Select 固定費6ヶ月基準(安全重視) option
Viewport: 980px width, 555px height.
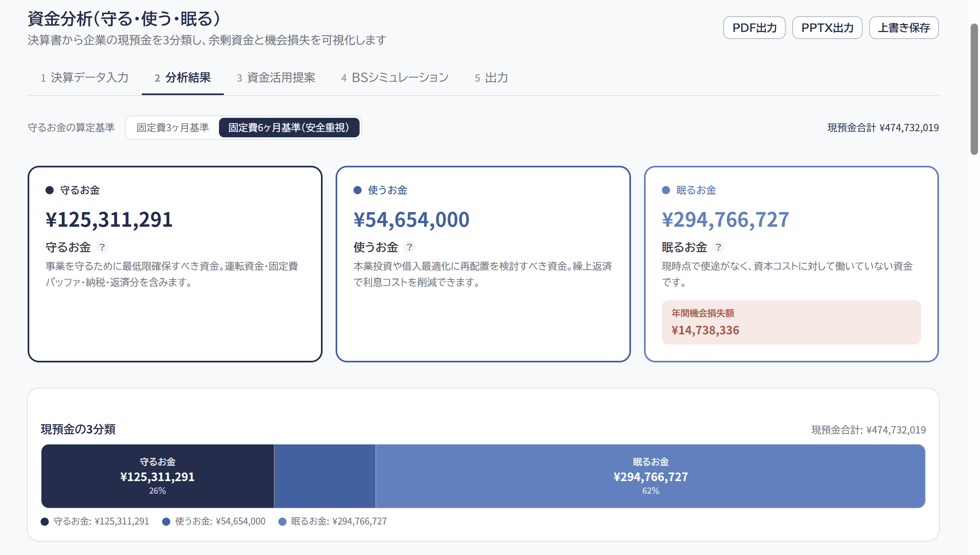[289, 128]
